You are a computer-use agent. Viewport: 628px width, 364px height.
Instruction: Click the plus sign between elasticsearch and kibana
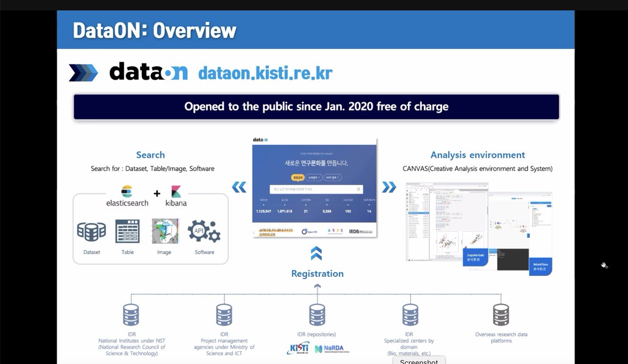click(156, 194)
